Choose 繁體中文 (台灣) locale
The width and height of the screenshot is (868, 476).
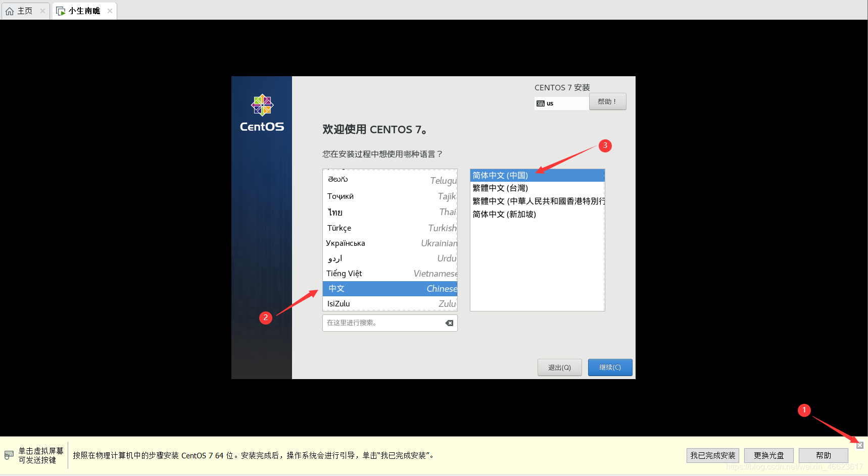(x=538, y=188)
